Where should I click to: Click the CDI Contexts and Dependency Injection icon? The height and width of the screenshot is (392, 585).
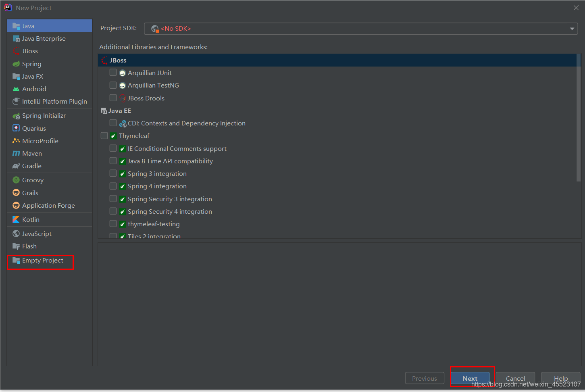(123, 123)
